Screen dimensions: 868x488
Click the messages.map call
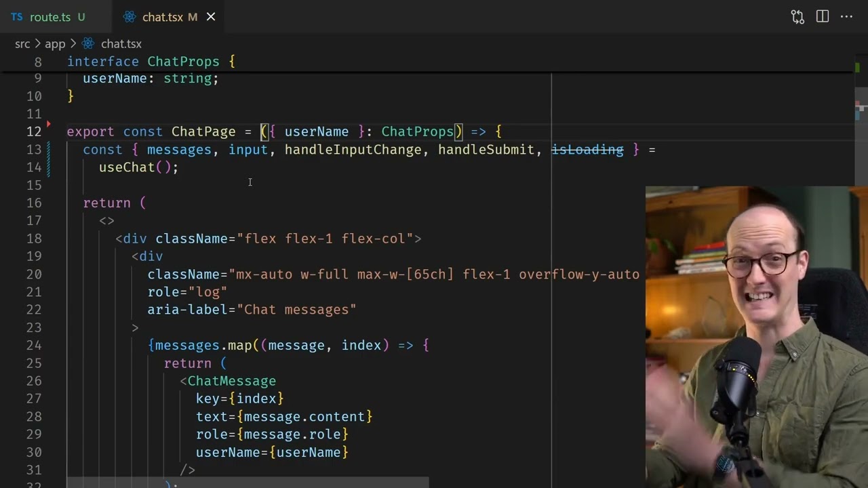point(203,346)
